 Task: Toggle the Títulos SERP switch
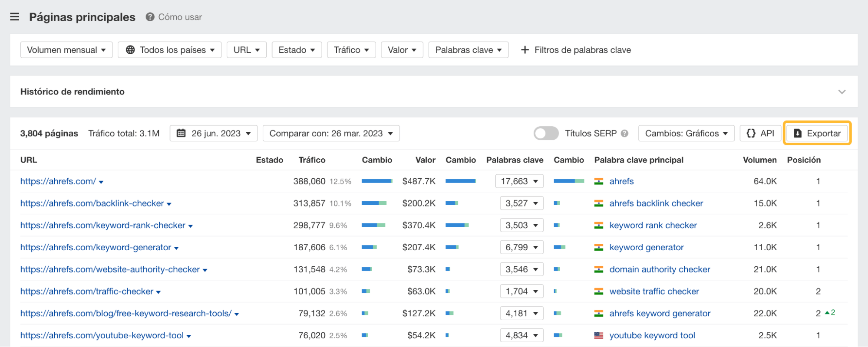546,133
